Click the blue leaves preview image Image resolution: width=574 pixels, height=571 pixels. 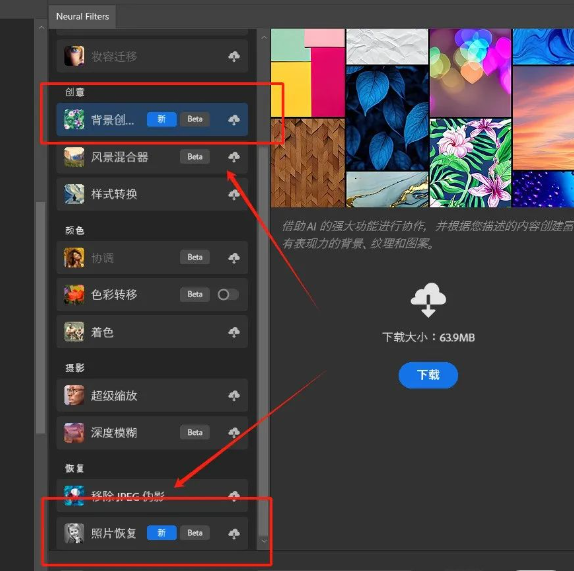coord(387,118)
